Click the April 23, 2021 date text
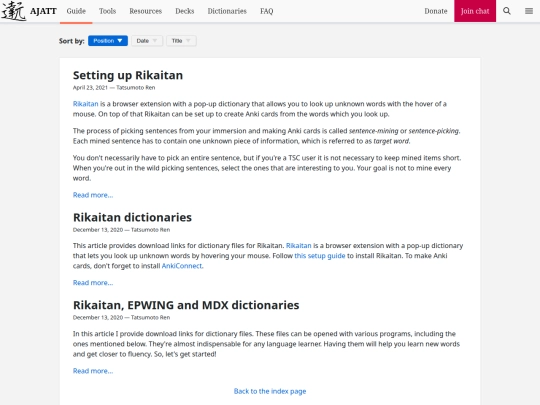Image resolution: width=540 pixels, height=405 pixels. pos(90,87)
